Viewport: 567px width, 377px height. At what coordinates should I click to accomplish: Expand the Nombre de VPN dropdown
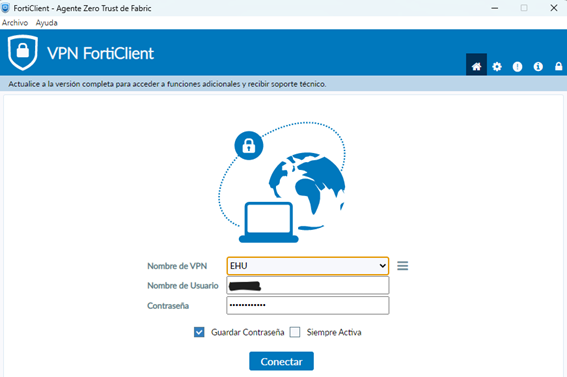(308, 266)
